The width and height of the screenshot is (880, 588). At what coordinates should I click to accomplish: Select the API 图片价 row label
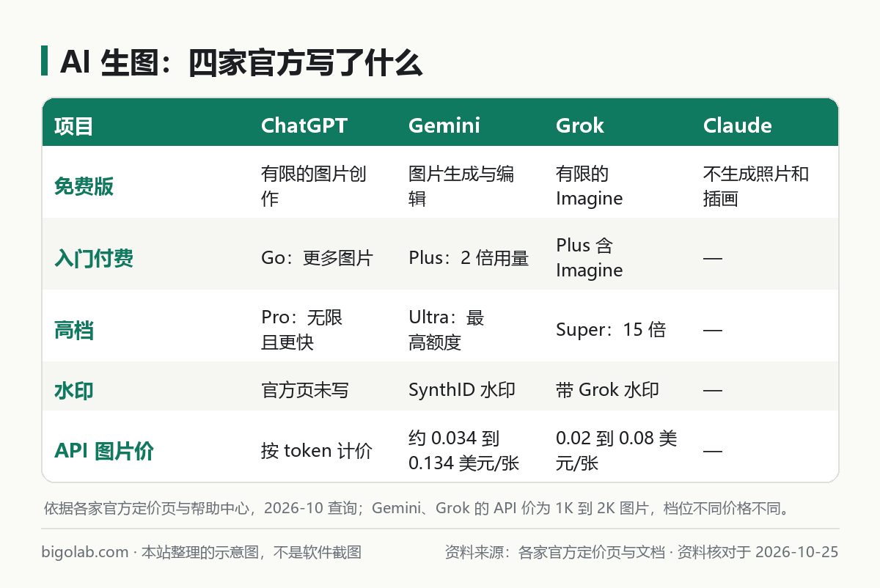104,450
